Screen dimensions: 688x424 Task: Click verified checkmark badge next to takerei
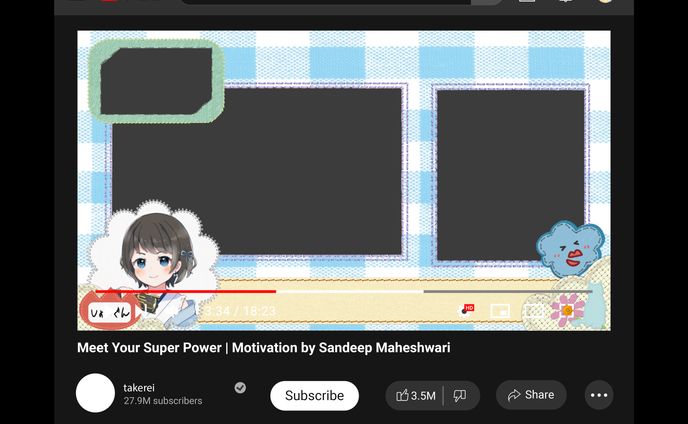[240, 388]
